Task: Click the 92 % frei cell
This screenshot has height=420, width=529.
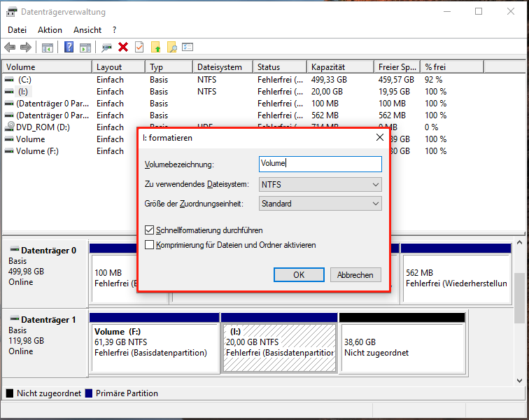Action: click(x=434, y=80)
